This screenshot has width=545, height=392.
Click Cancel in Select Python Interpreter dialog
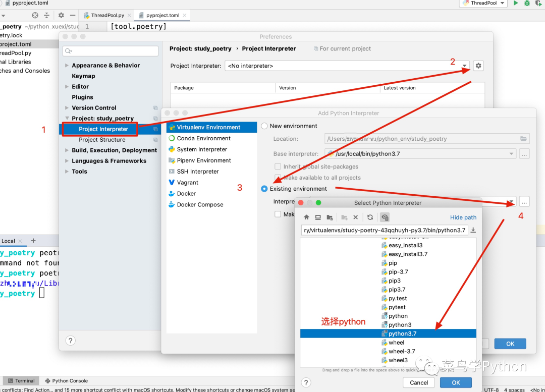[x=419, y=382]
